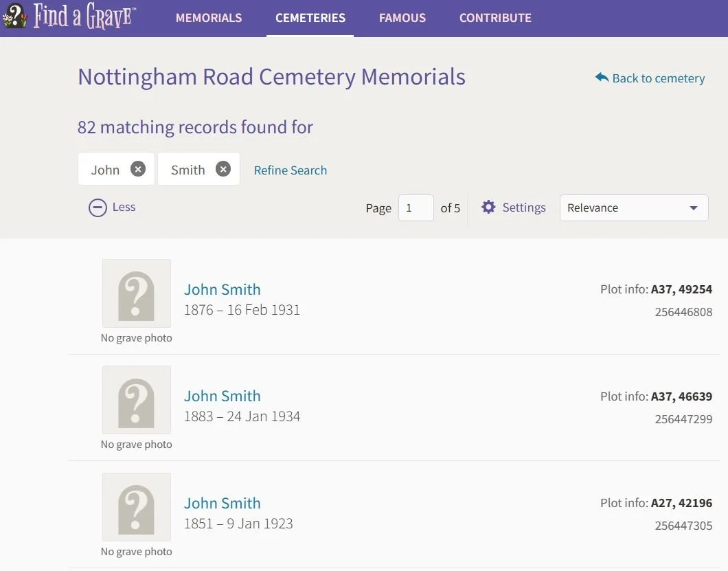The image size is (728, 571).
Task: Click the Settings label
Action: pos(524,208)
